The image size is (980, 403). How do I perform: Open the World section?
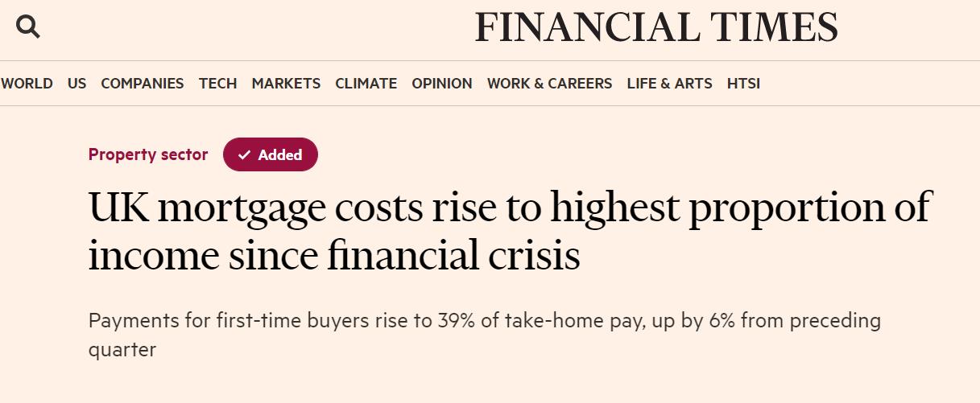pyautogui.click(x=27, y=84)
